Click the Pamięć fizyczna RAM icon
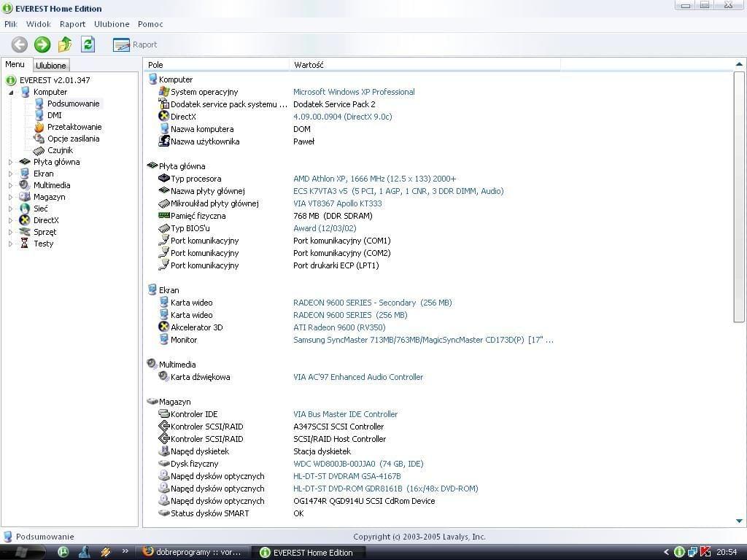This screenshot has width=747, height=560. (x=164, y=215)
